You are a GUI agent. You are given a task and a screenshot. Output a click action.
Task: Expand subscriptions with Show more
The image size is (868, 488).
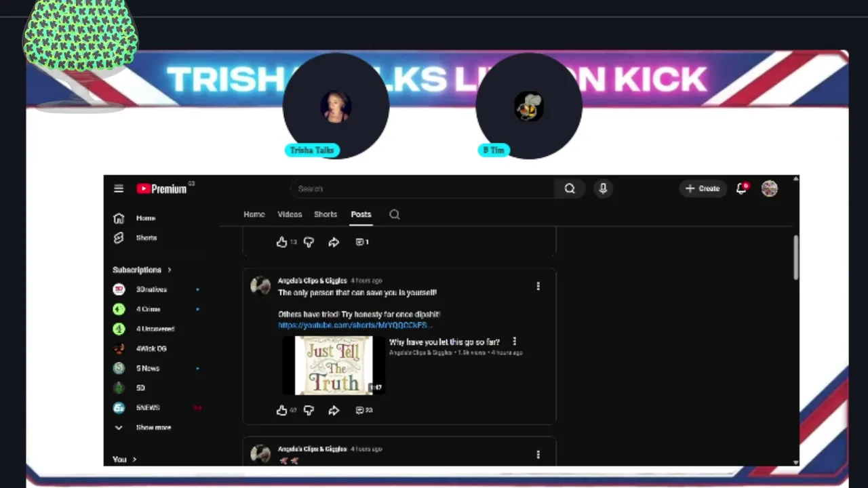153,428
